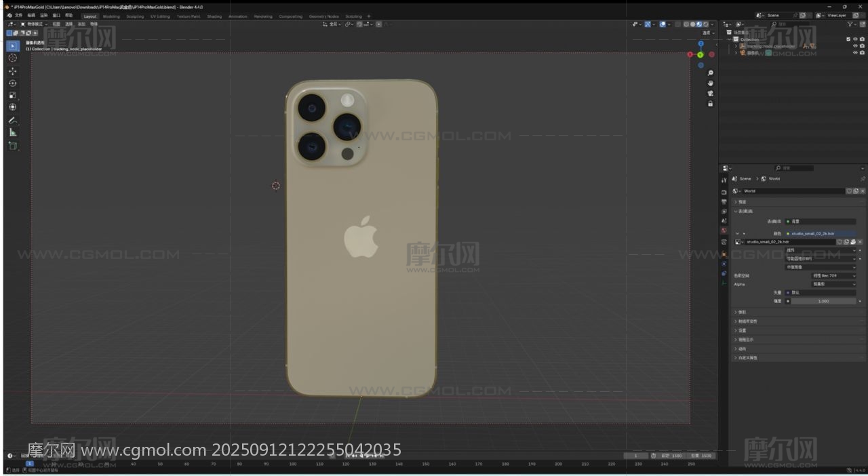The image size is (868, 476).
Task: Toggle viewport overlays button
Action: [x=663, y=24]
